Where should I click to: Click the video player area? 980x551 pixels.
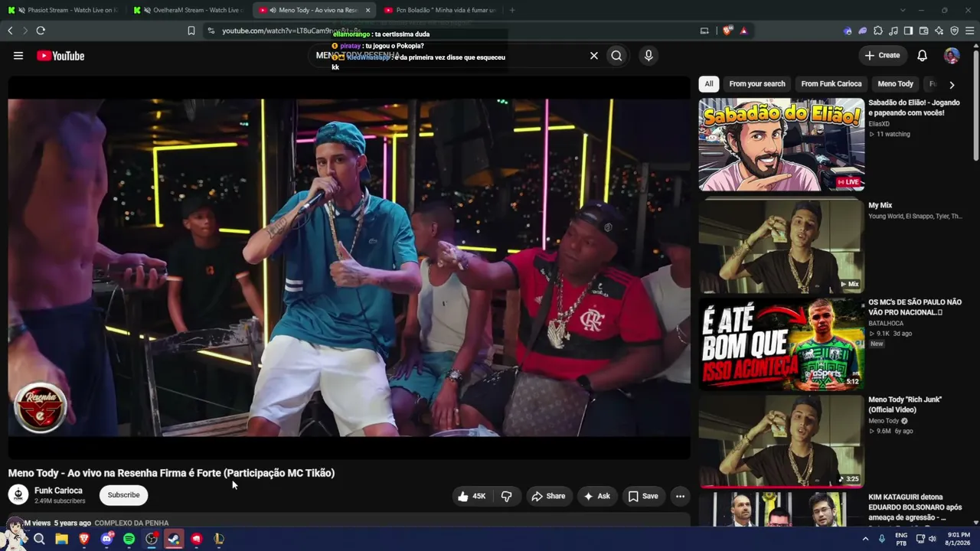[x=349, y=268]
